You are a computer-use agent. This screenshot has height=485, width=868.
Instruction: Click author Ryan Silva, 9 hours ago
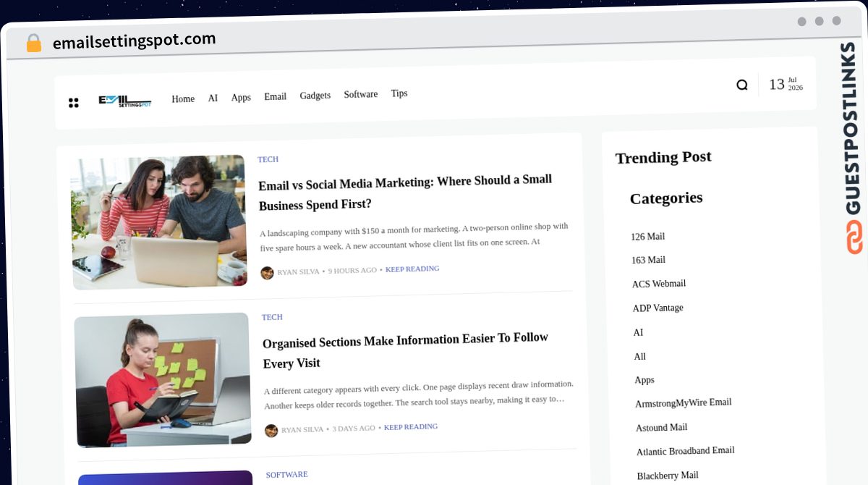(x=298, y=271)
